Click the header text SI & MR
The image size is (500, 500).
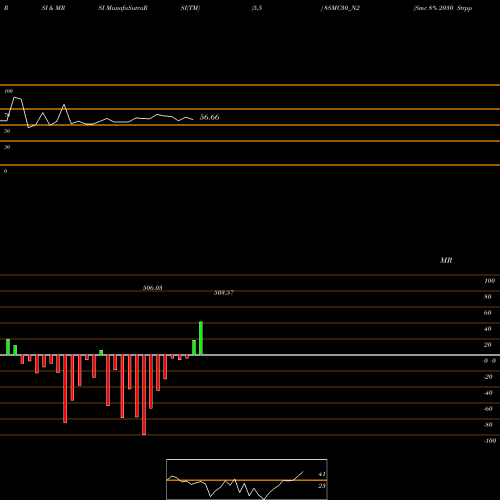(x=53, y=8)
